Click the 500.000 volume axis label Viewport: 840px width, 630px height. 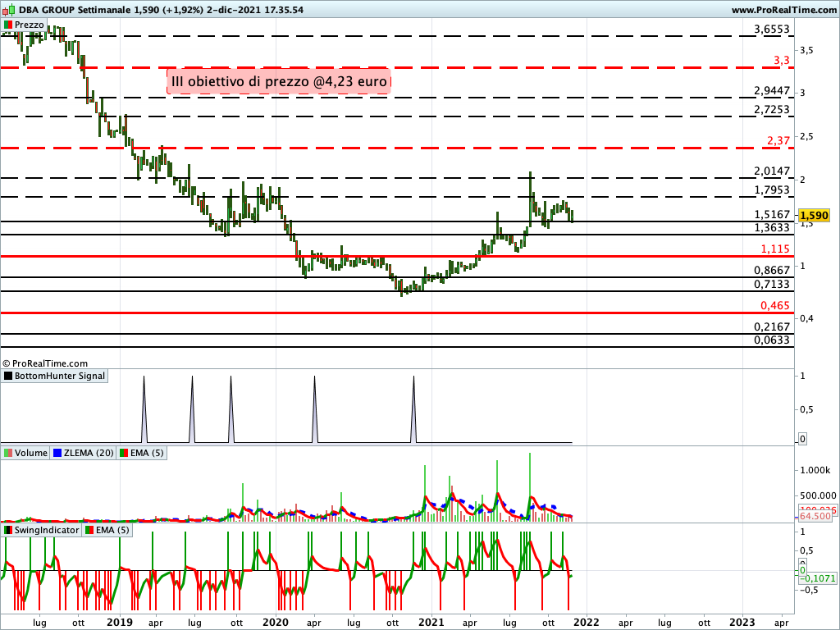(818, 495)
